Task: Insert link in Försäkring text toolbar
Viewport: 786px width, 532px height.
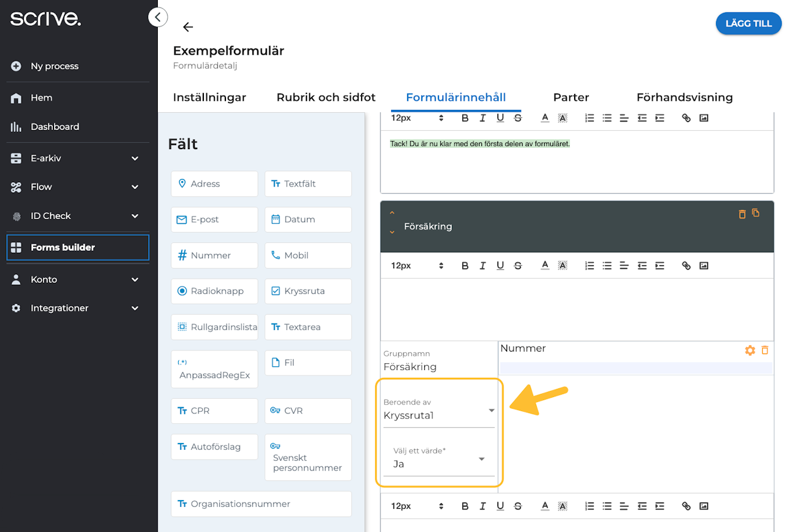Action: (687, 266)
